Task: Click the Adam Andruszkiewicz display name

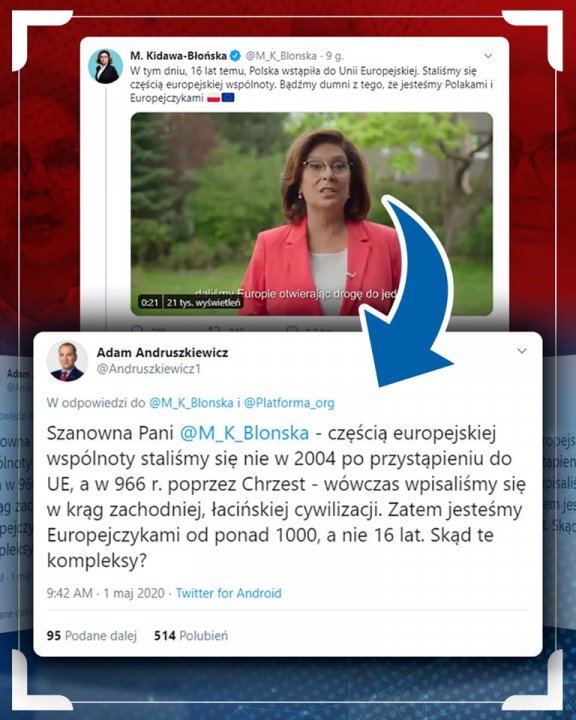Action: [162, 353]
